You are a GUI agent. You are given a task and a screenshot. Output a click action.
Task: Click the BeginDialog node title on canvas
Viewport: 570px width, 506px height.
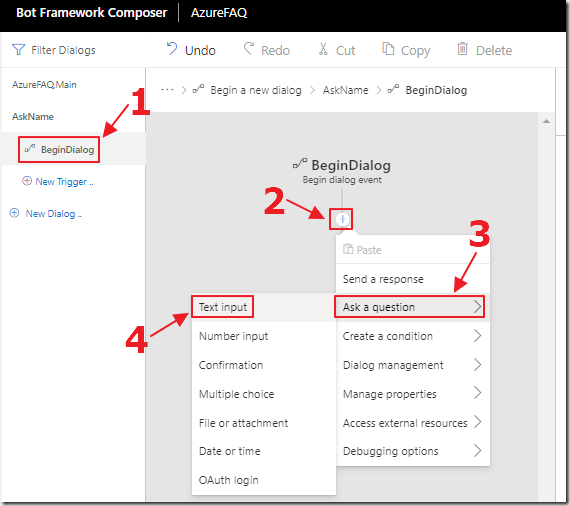coord(351,165)
